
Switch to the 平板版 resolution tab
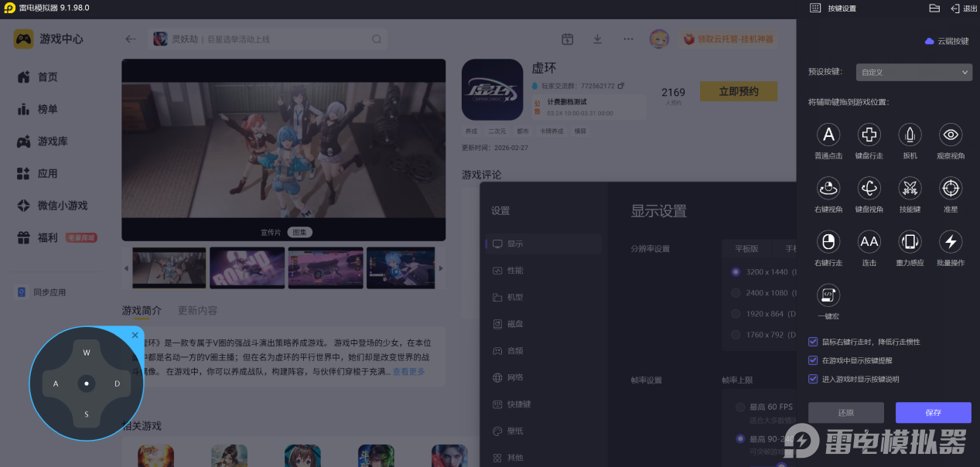click(747, 248)
